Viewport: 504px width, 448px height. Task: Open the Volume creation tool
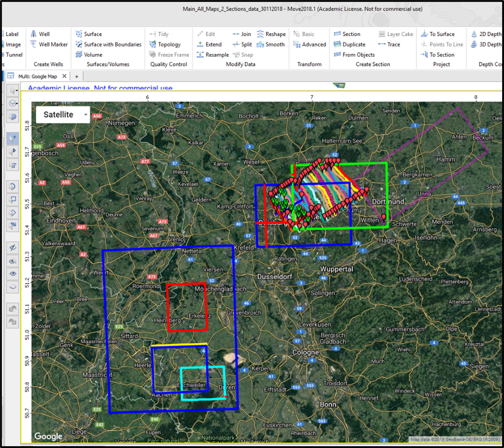89,55
